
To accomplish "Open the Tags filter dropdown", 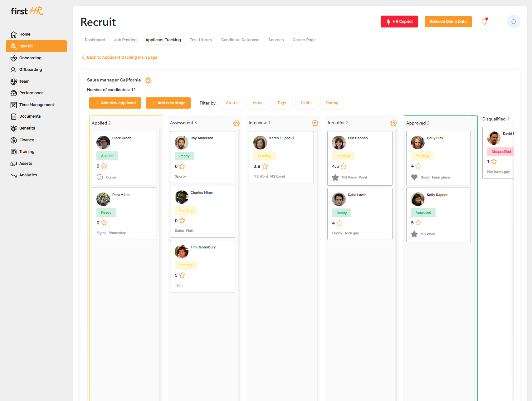I will 282,103.
